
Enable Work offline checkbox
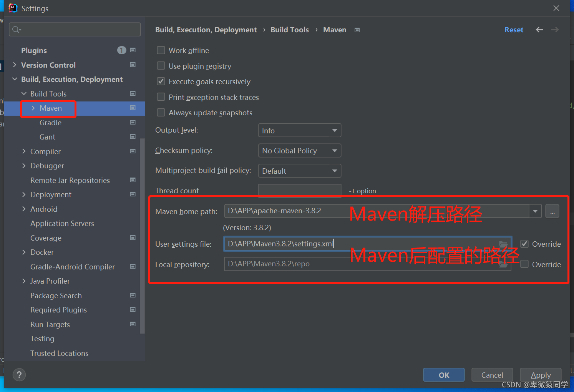[x=161, y=50]
